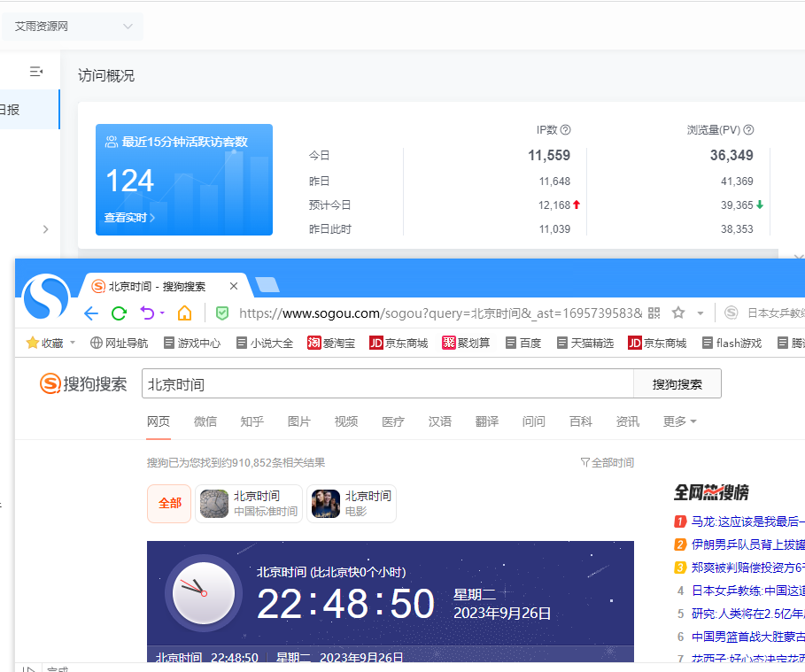
Task: Select the 全部 filter chip
Action: click(x=169, y=504)
